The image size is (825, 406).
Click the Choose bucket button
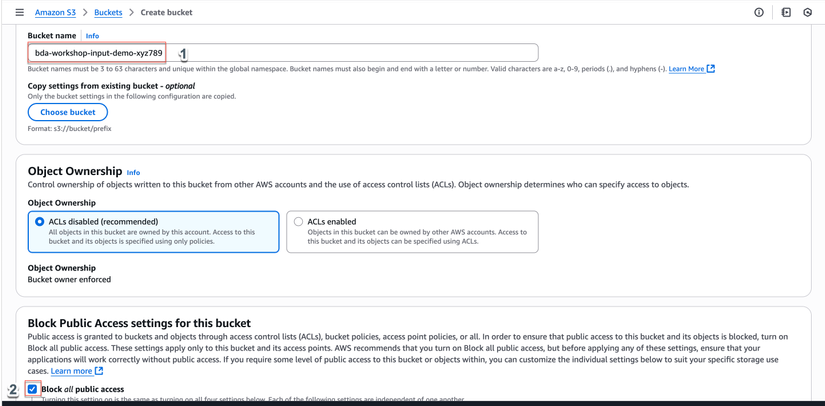pos(68,112)
